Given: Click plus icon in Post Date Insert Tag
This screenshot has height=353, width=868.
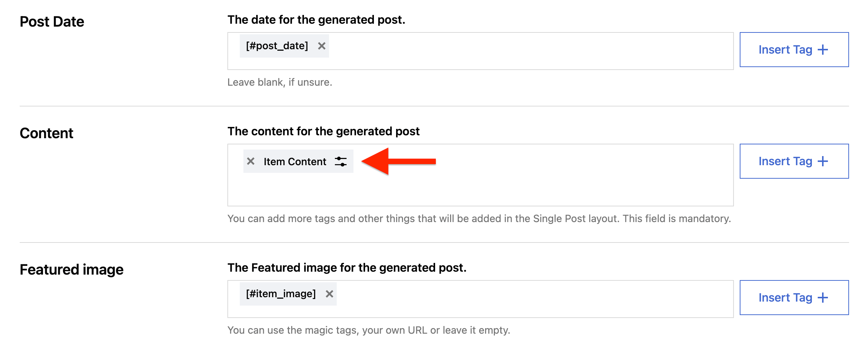Looking at the screenshot, I should coord(823,50).
